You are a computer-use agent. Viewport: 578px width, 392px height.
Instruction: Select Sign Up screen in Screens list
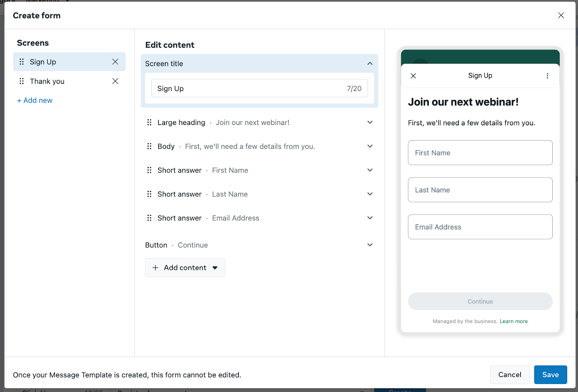pyautogui.click(x=69, y=62)
